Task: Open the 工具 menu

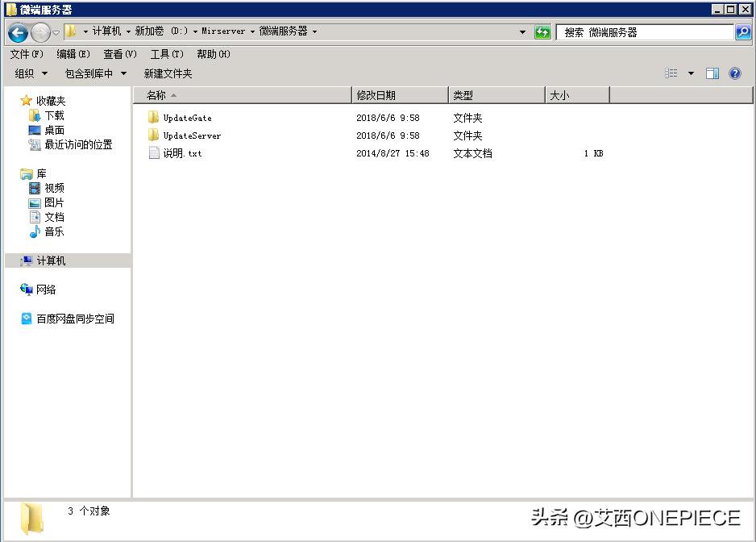Action: [x=166, y=54]
